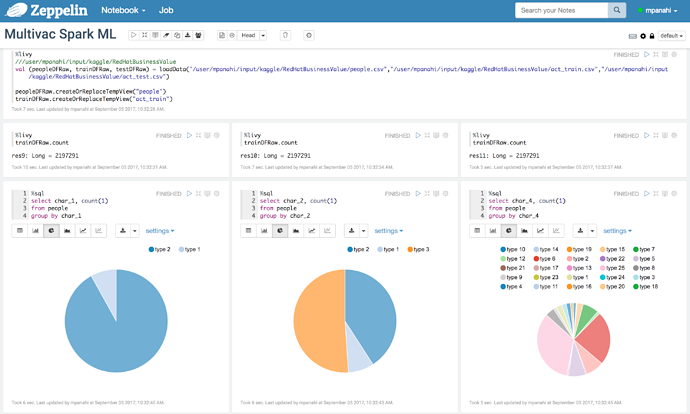
Task: Open the Notebook dropdown menu
Action: (x=123, y=10)
